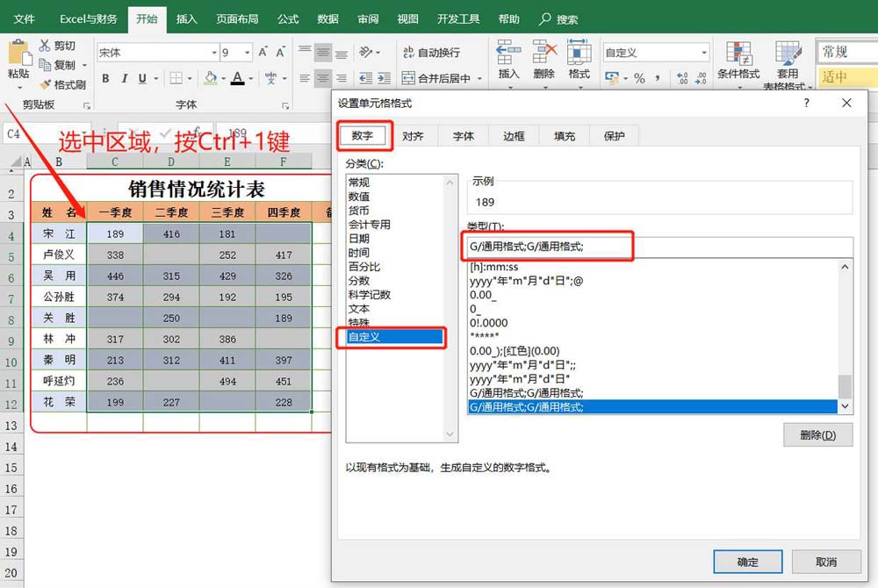Click the 确定 button
Viewport: 878px width, 588px height.
747,562
